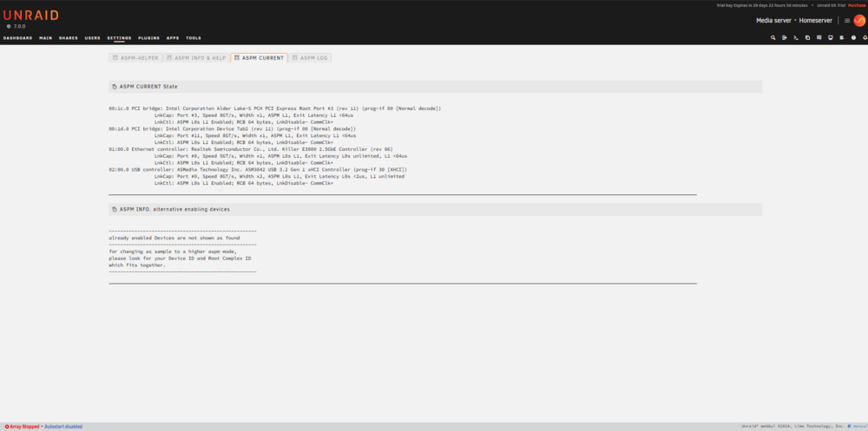Click the Media server name
868x431 pixels.
[x=774, y=21]
